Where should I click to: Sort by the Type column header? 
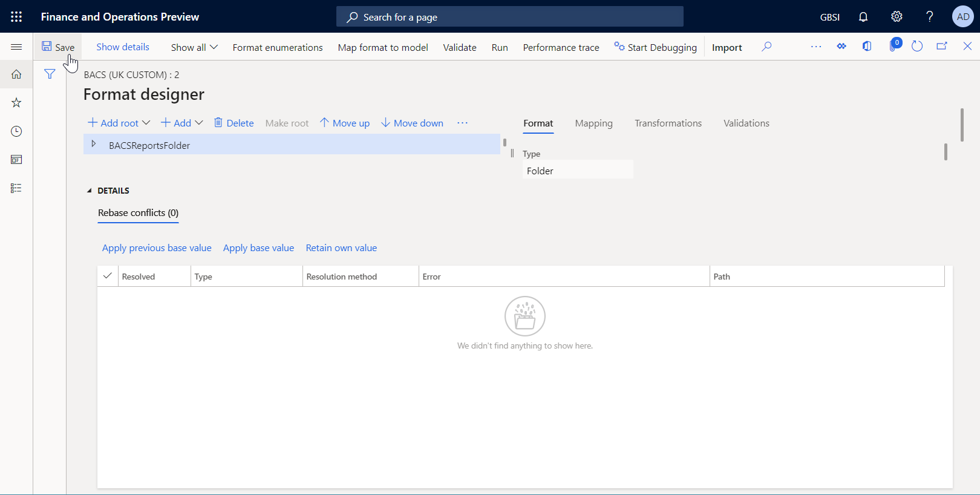[x=247, y=277]
